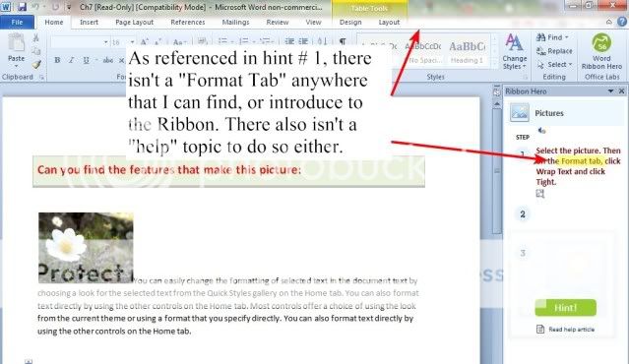Click Find in Editing group
Viewport: 629px width, 364px height.
pos(553,37)
